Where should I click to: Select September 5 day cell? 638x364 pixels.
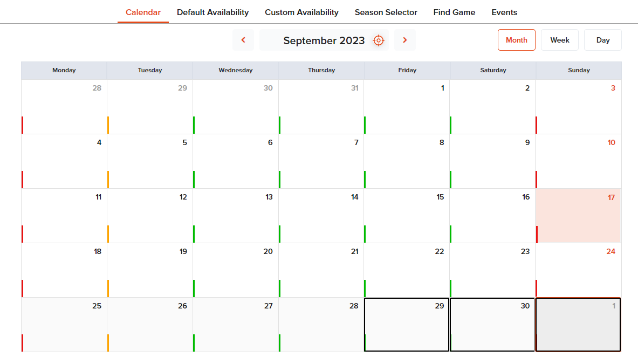click(x=150, y=161)
